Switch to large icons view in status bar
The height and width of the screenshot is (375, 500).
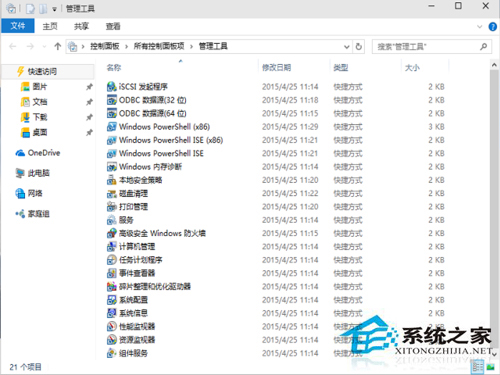[490, 367]
